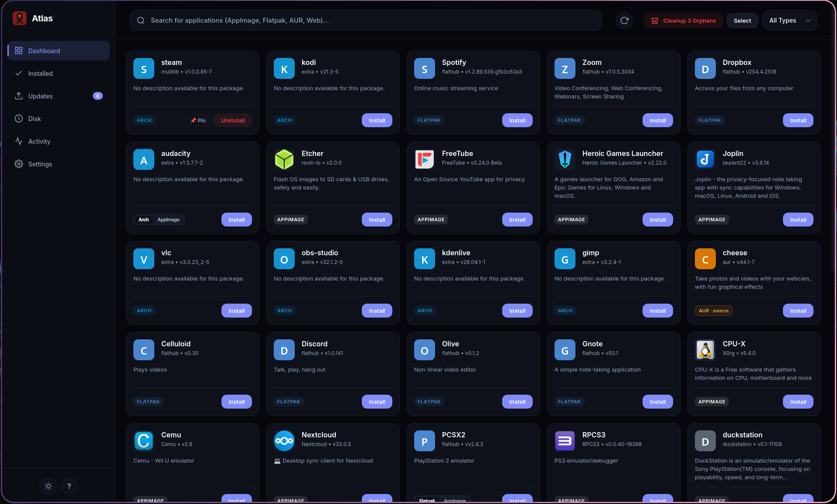Viewport: 837px width, 504px height.
Task: Install gimp
Action: tap(658, 311)
